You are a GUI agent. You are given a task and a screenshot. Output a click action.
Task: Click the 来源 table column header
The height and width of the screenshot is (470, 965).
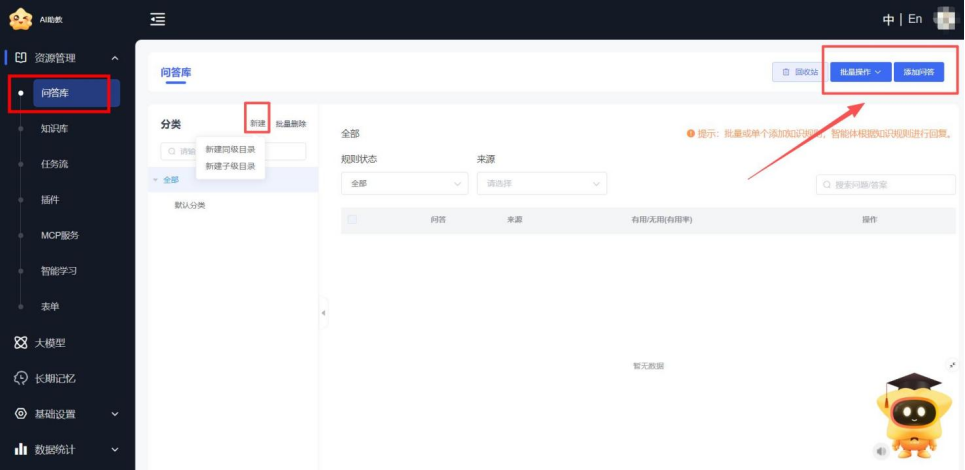coord(515,220)
